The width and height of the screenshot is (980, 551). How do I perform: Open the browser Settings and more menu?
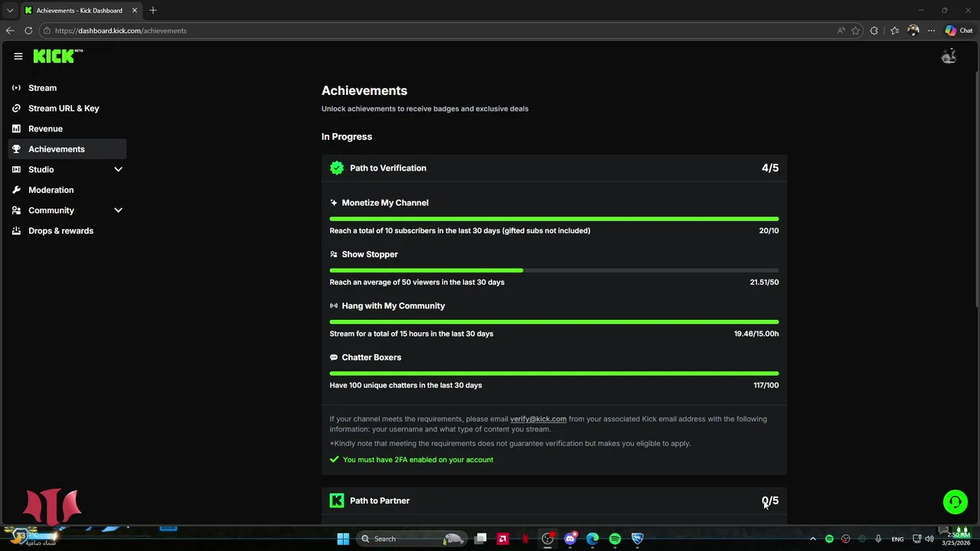click(x=931, y=31)
